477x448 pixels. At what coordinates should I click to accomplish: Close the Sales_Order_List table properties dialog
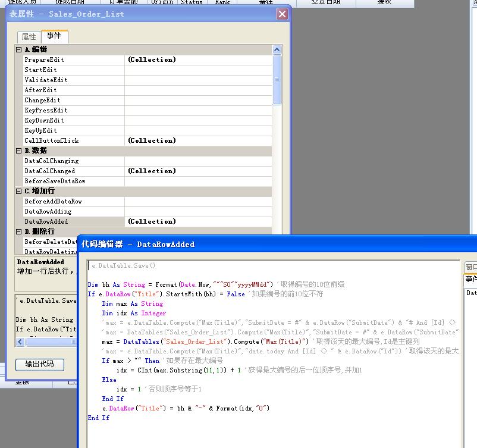pyautogui.click(x=282, y=14)
